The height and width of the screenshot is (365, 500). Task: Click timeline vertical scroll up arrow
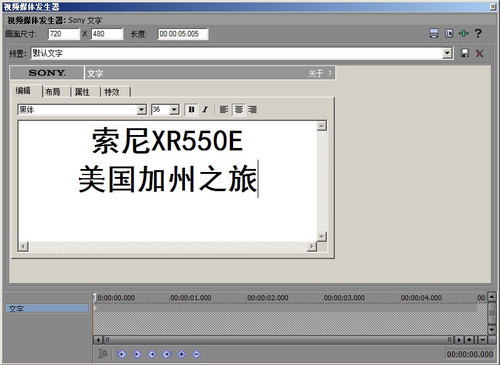pyautogui.click(x=492, y=296)
